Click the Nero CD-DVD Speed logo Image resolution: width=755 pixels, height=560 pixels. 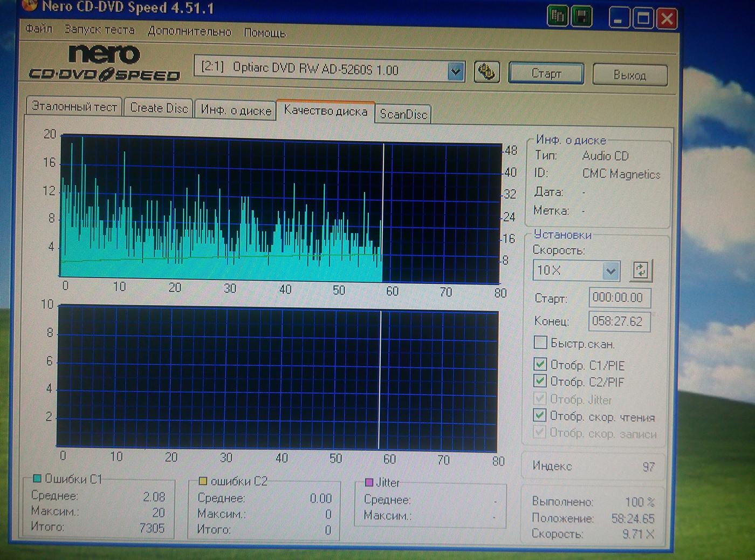(105, 64)
